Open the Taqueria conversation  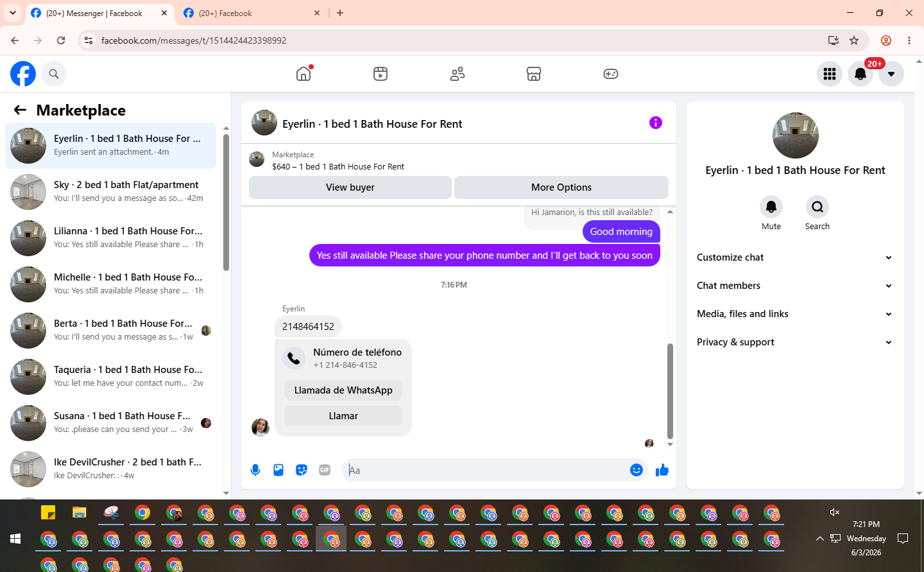110,377
